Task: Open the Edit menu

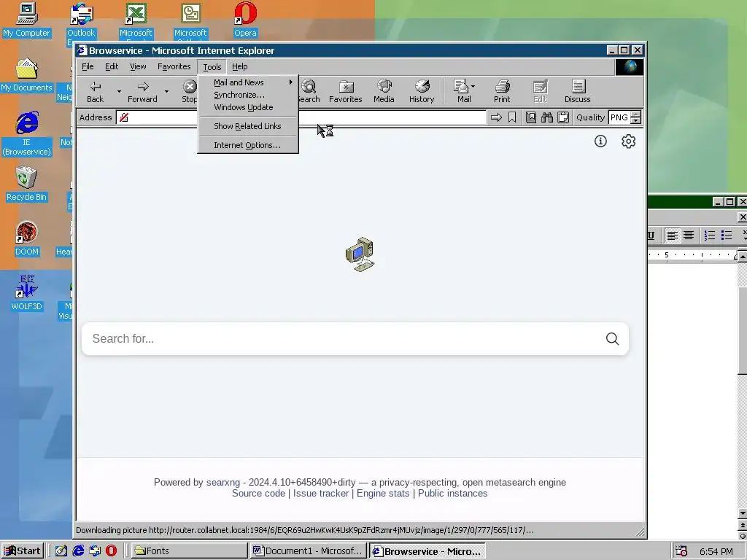Action: click(112, 66)
